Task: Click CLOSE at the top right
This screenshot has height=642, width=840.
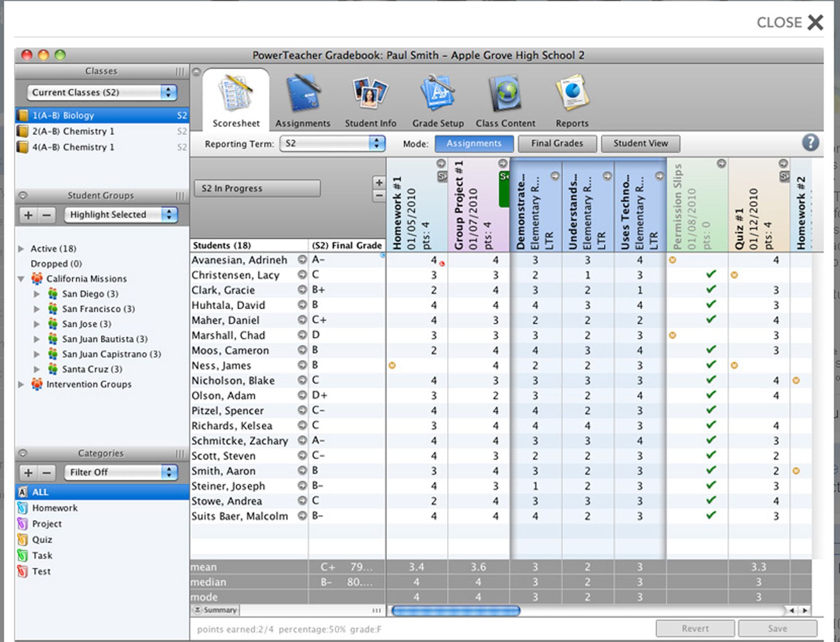Action: click(790, 22)
